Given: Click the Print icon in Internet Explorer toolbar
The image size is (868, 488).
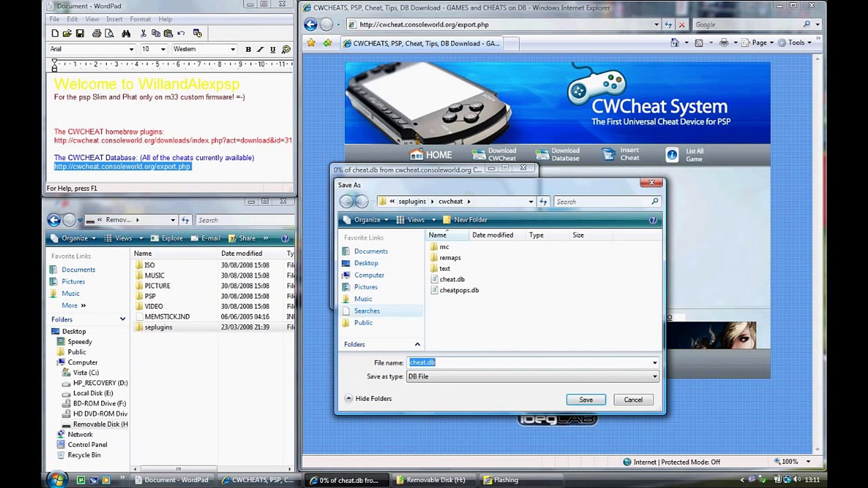Looking at the screenshot, I should [x=724, y=43].
